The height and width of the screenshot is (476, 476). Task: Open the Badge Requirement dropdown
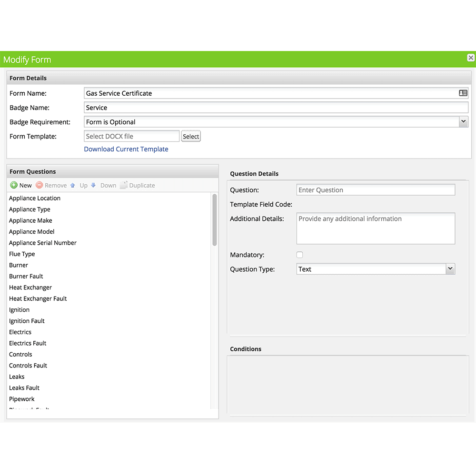[463, 122]
